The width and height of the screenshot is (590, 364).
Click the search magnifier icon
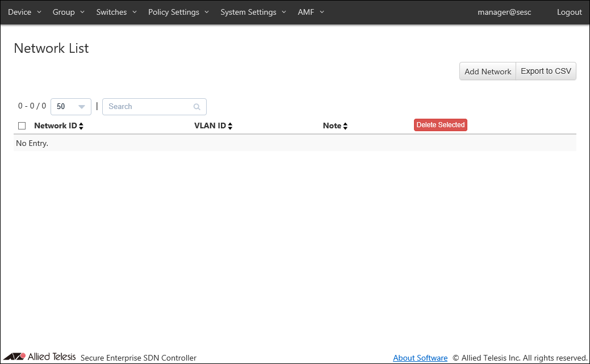[196, 107]
